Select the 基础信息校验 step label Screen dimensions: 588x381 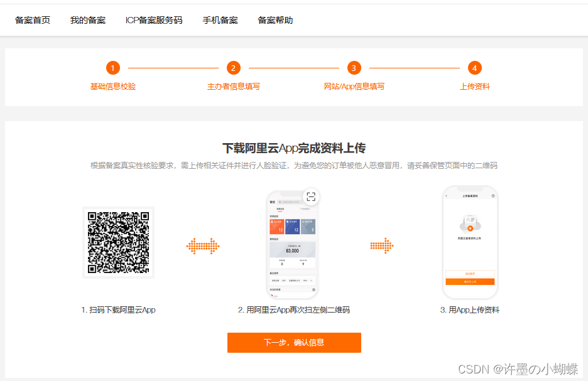point(113,87)
